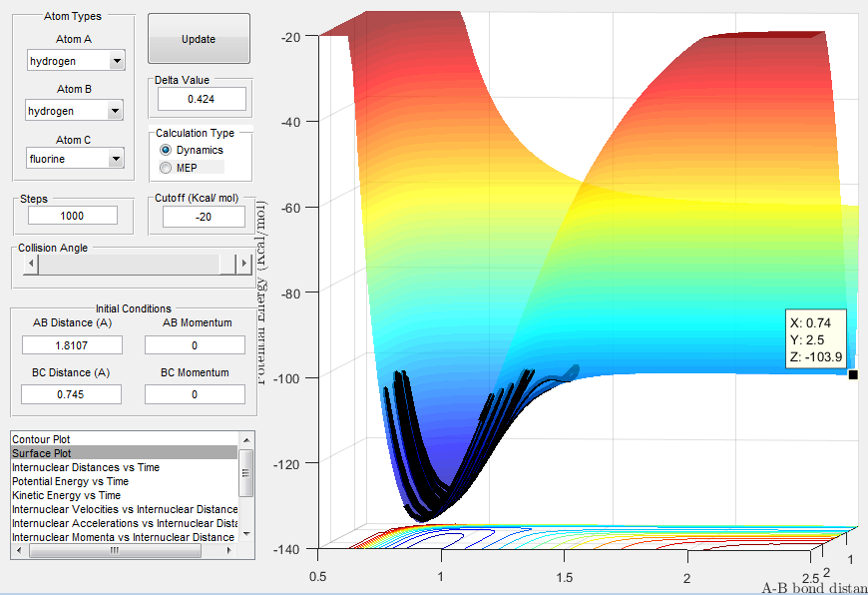
Task: Click the Collision Angle slider left arrow
Action: tap(31, 265)
